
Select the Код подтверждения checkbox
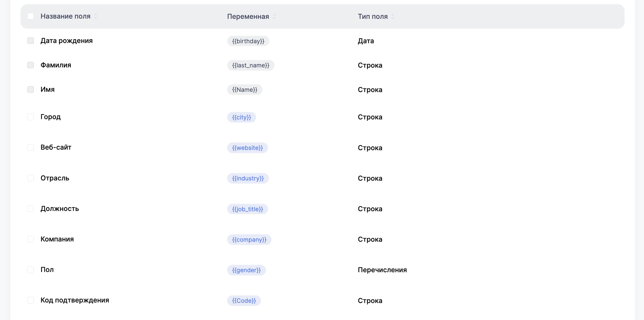pos(31,300)
